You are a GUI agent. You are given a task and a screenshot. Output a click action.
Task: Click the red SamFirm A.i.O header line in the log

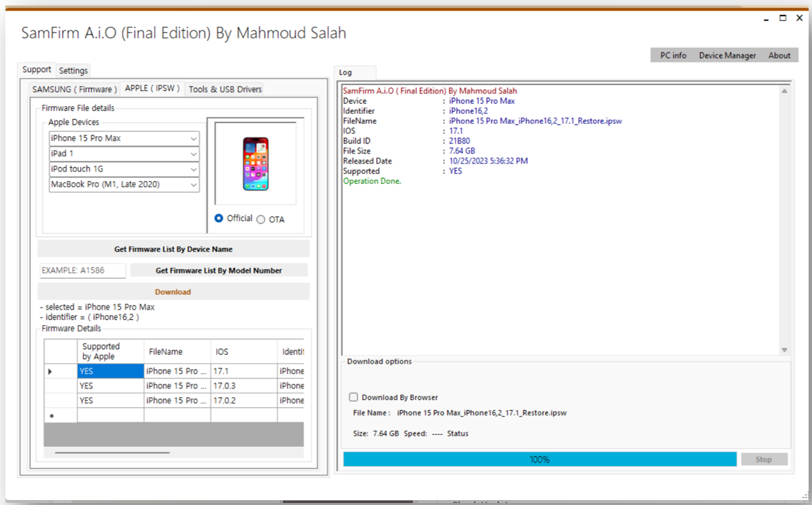tap(430, 91)
